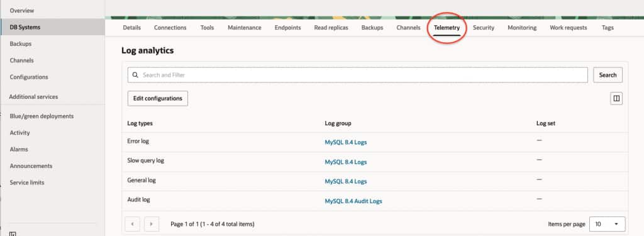Screen dimensions: 644x236
Task: Switch to the Monitoring tab
Action: click(x=522, y=28)
